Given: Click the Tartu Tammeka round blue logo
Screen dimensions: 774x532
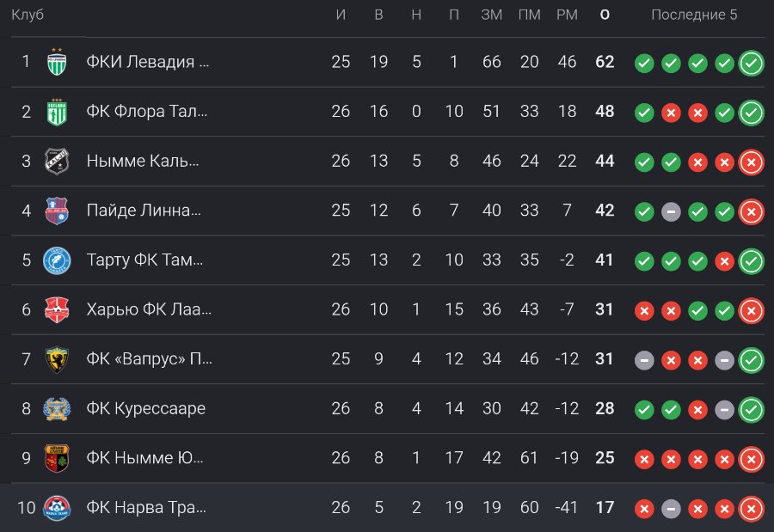Looking at the screenshot, I should (x=57, y=260).
